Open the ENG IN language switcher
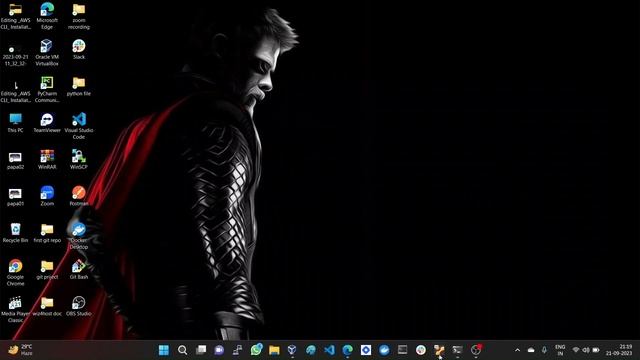The height and width of the screenshot is (360, 640). pyautogui.click(x=560, y=350)
